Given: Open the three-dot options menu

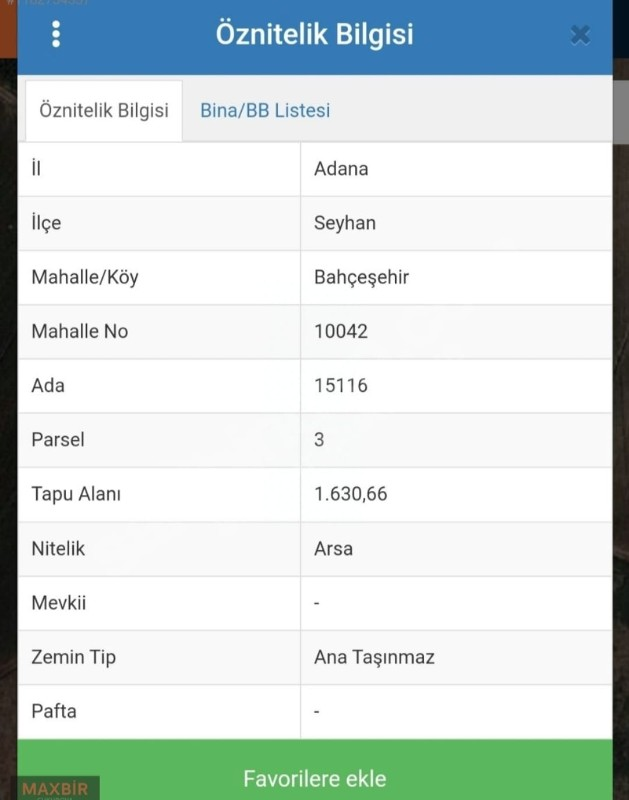Looking at the screenshot, I should tap(56, 35).
